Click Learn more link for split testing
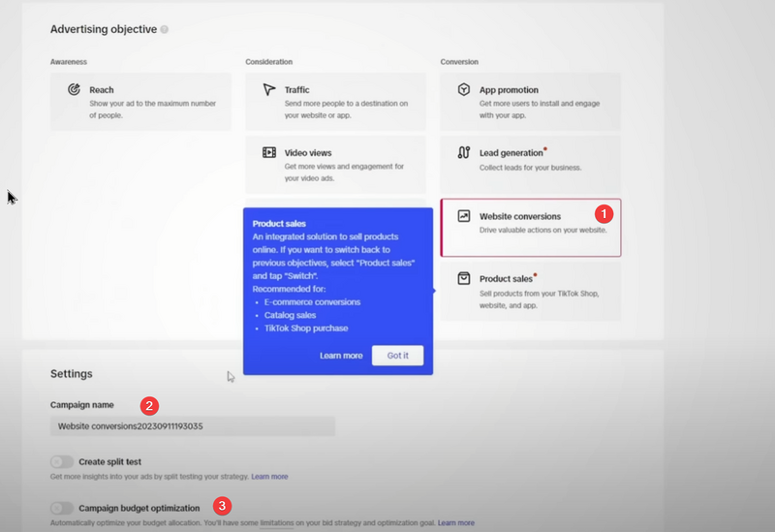Image resolution: width=775 pixels, height=532 pixels. click(x=269, y=477)
